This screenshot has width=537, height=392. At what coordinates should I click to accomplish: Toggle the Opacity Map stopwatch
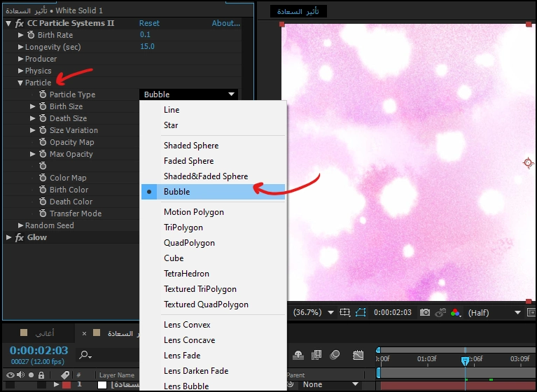click(43, 142)
